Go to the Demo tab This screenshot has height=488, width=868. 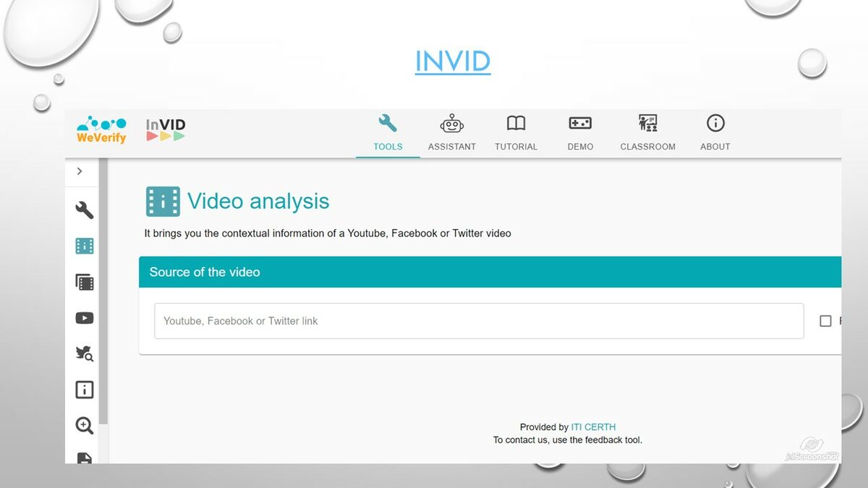tap(580, 133)
